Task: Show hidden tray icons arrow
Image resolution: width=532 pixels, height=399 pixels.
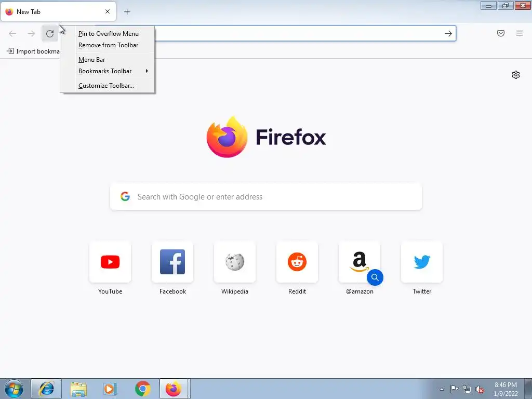Action: tap(442, 389)
